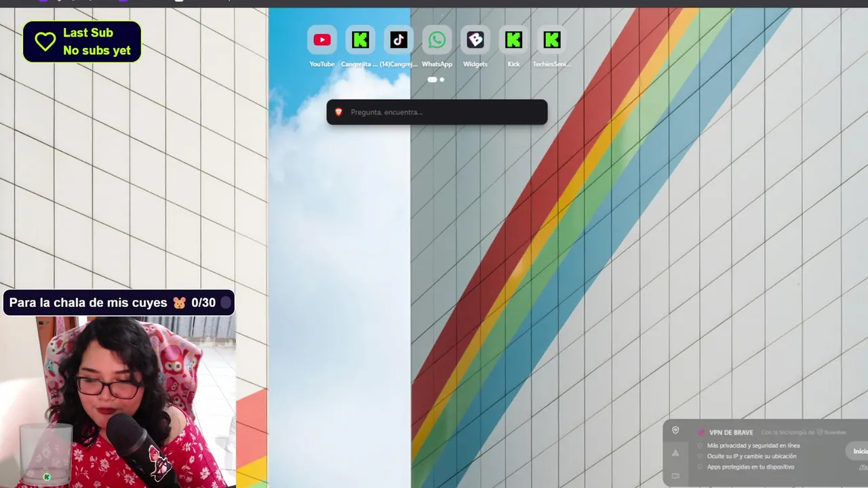
Task: Click the "Con la tecnología de" Guardian text
Action: (x=804, y=432)
